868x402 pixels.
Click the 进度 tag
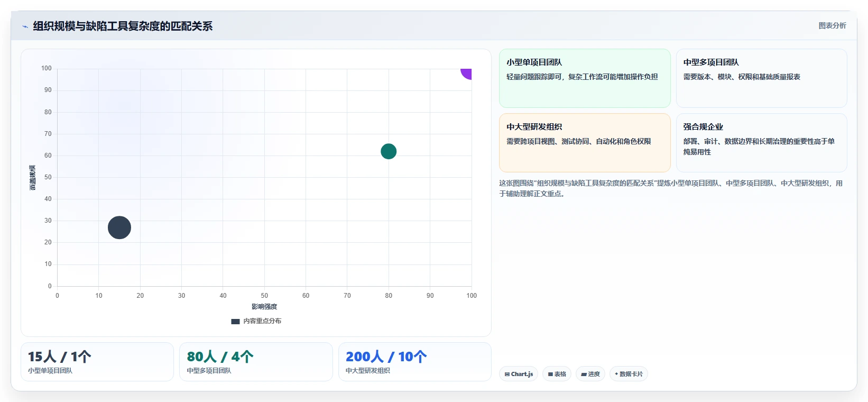coord(590,374)
